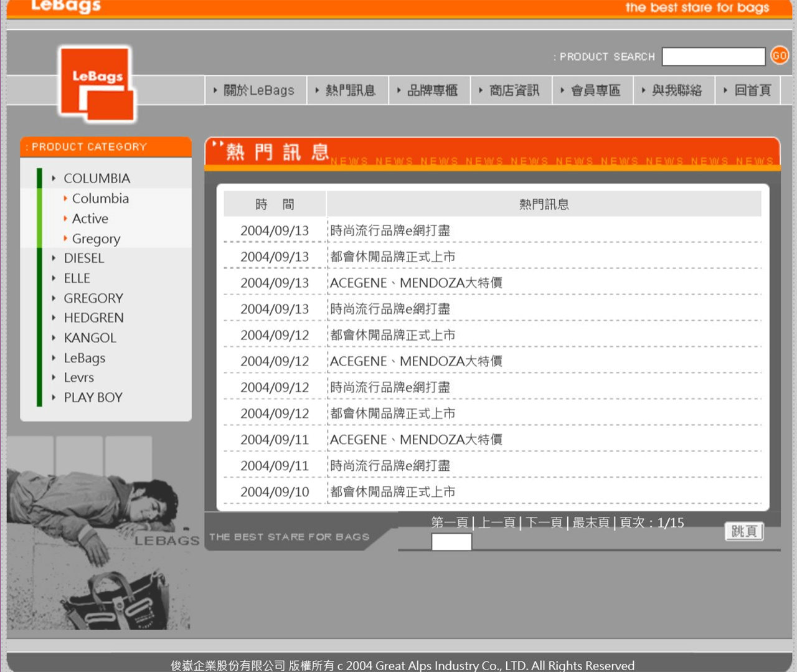Open the Levrs brand category
Viewport: 797px width, 672px height.
pos(79,377)
